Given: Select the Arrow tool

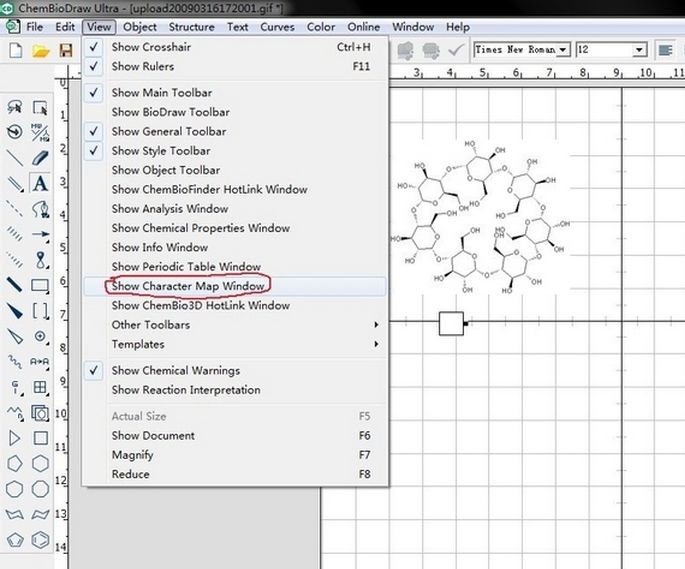Looking at the screenshot, I should point(40,234).
